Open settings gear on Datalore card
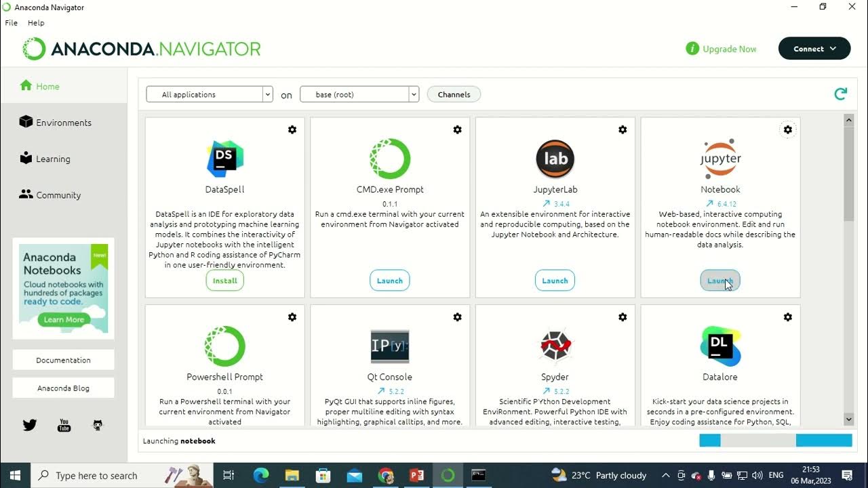 point(788,317)
